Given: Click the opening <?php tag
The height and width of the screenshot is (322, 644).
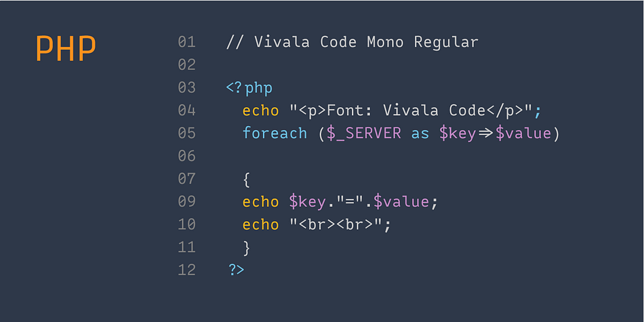Looking at the screenshot, I should [x=249, y=89].
